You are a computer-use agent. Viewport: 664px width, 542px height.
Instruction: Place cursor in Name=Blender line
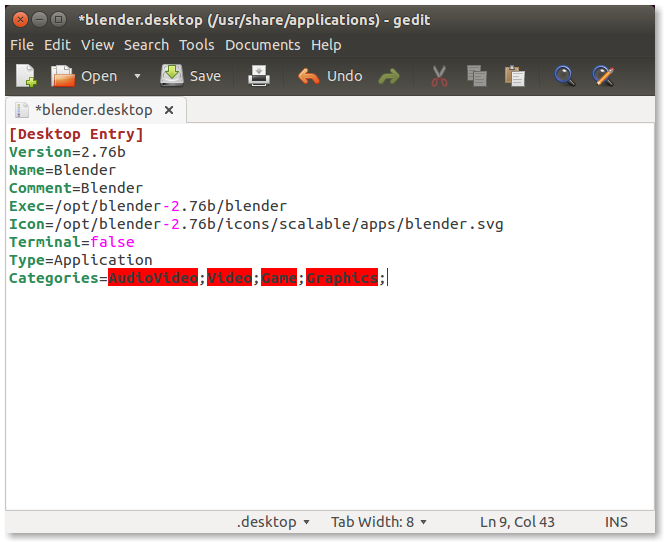[x=62, y=170]
